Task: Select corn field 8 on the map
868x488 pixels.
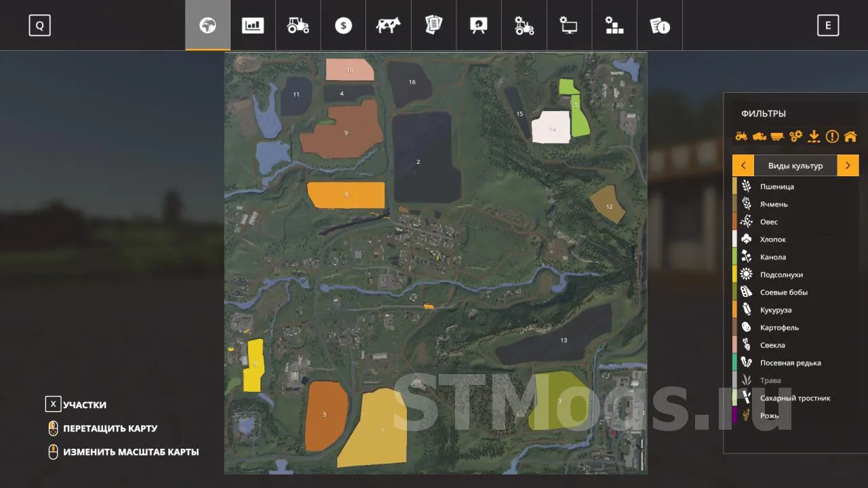Action: click(x=347, y=195)
